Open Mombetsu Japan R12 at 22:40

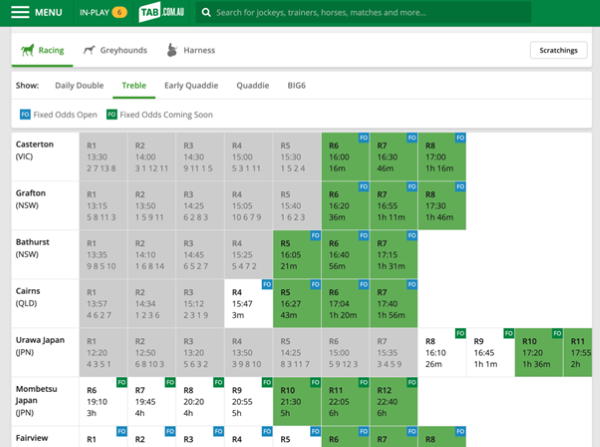pyautogui.click(x=394, y=402)
